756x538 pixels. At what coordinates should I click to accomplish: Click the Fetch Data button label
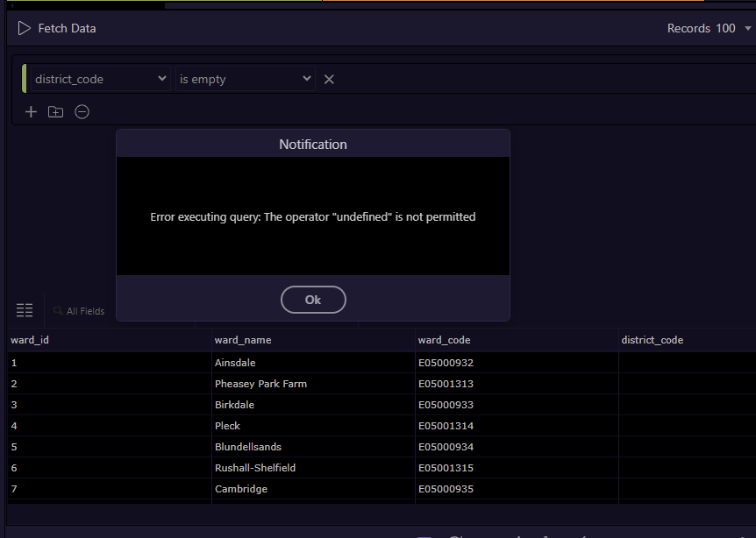click(x=67, y=29)
